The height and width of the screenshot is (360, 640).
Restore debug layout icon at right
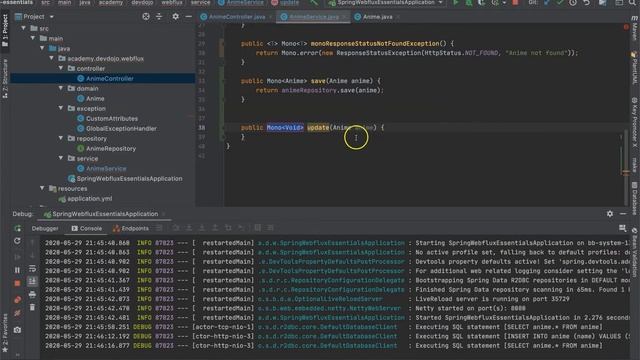pos(622,228)
